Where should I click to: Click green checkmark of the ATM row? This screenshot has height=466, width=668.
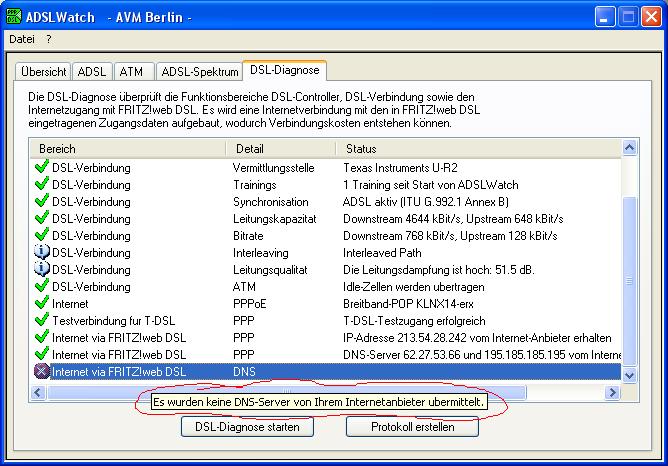pyautogui.click(x=41, y=286)
